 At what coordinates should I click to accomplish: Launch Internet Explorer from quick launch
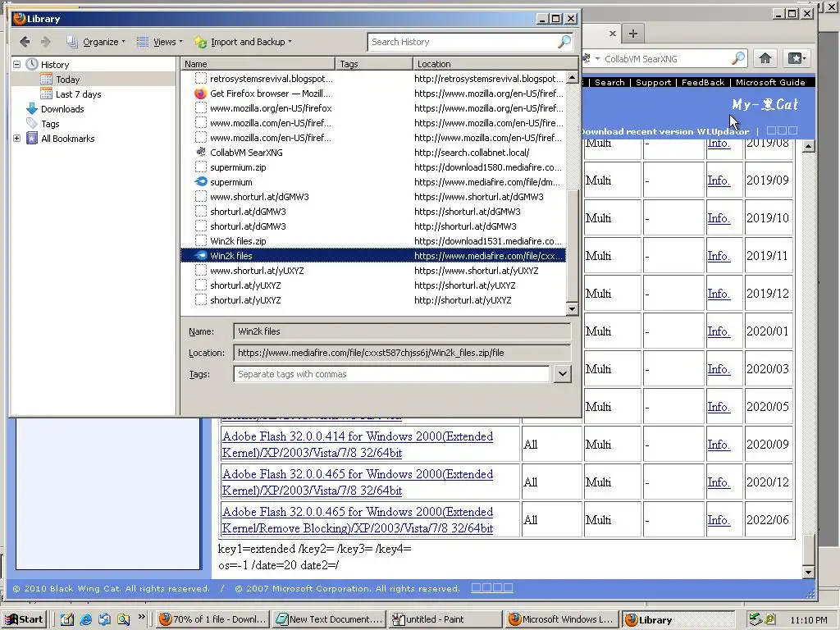[x=85, y=619]
